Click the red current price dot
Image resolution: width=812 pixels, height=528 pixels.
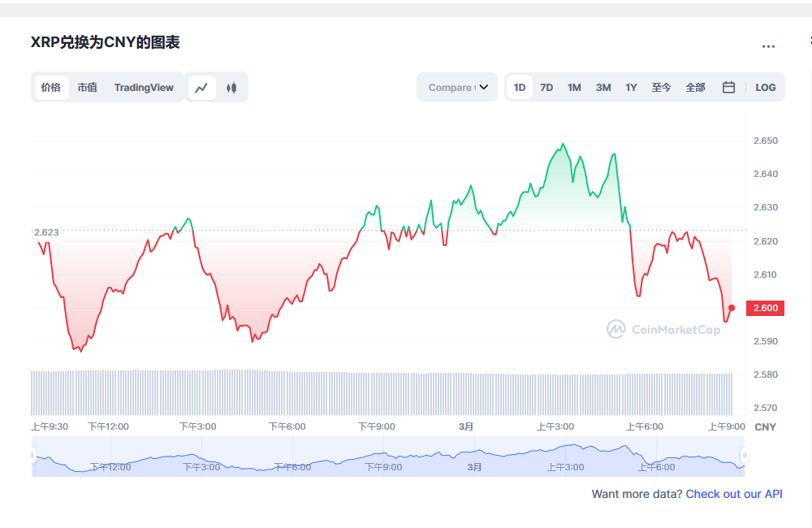732,308
